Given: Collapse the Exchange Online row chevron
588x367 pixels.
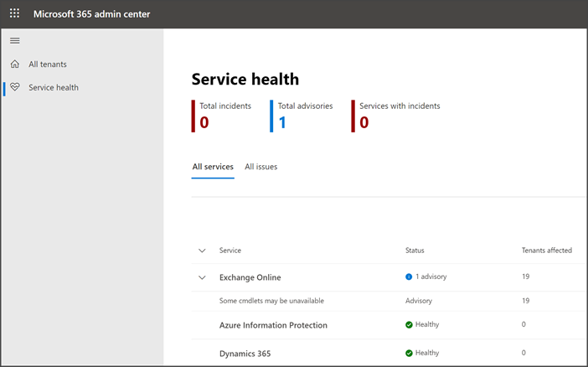Looking at the screenshot, I should pos(202,277).
